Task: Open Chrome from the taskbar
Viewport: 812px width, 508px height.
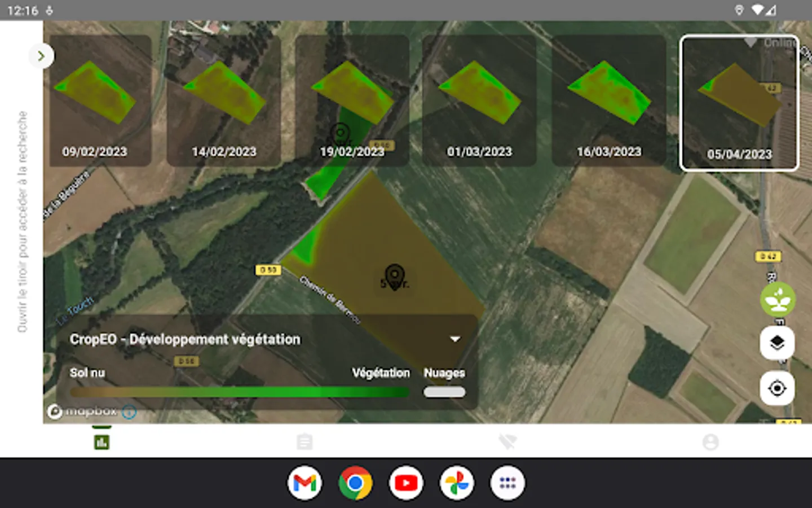Action: 355,483
